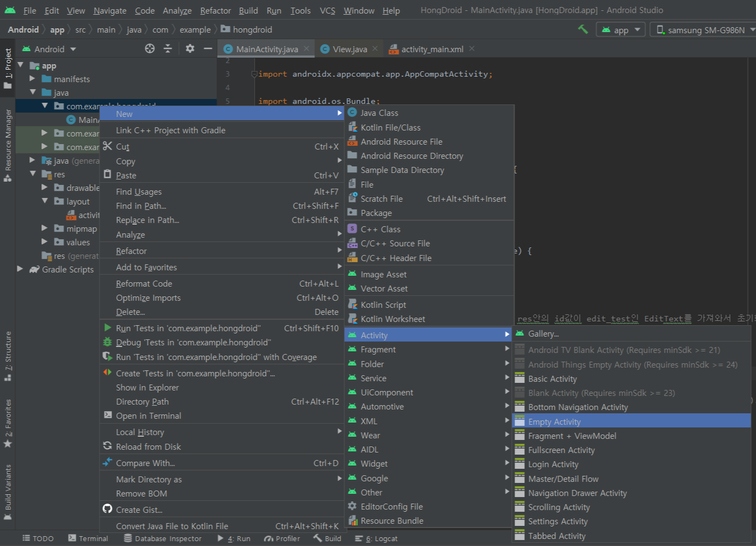Select Tabbed Activity template

(631, 536)
